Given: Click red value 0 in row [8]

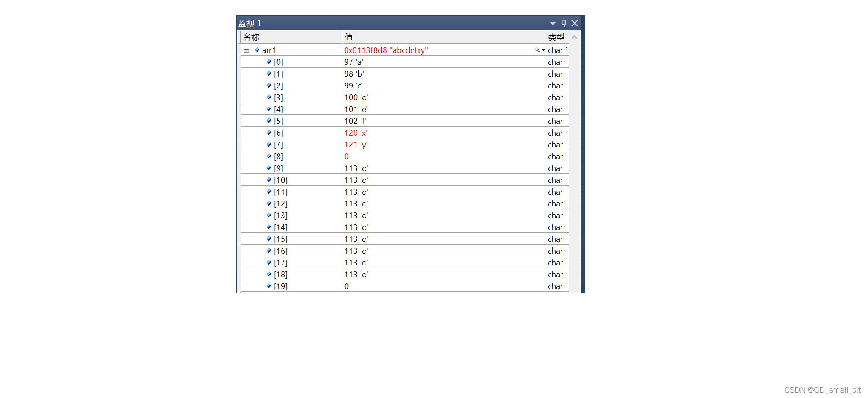Looking at the screenshot, I should 346,157.
